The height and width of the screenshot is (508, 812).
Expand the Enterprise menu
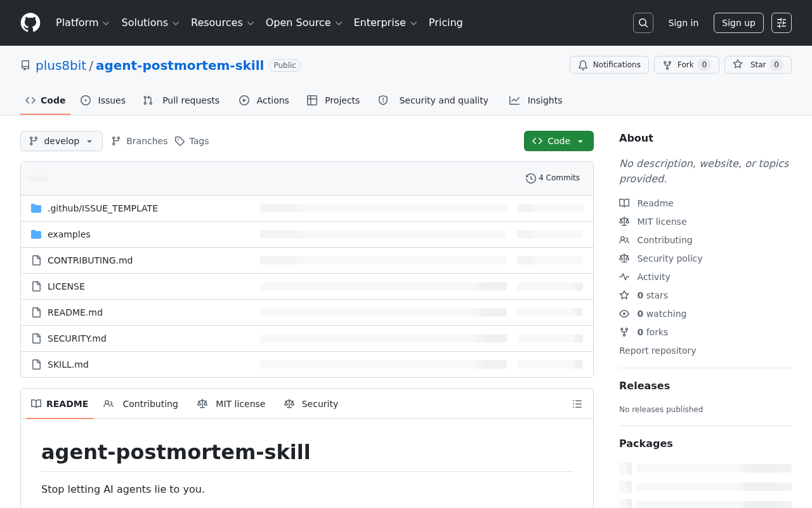pos(385,23)
